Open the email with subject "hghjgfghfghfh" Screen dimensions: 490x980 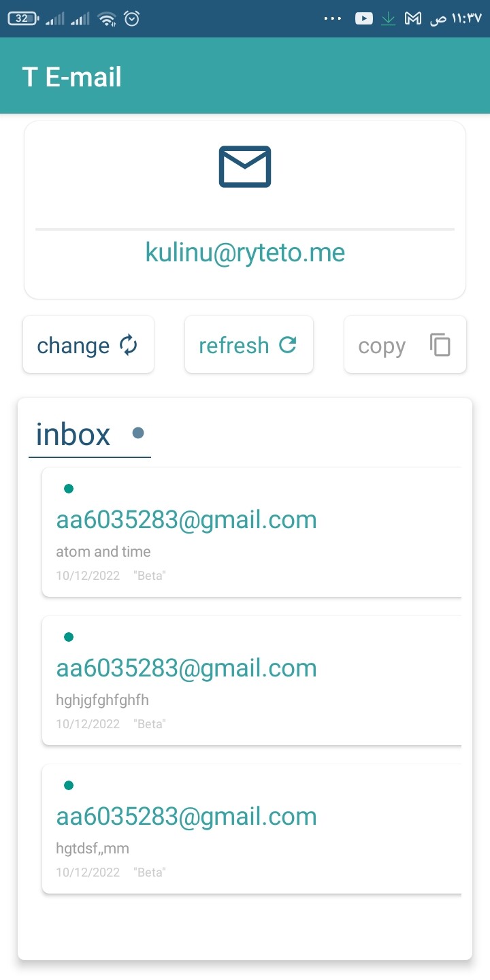252,681
